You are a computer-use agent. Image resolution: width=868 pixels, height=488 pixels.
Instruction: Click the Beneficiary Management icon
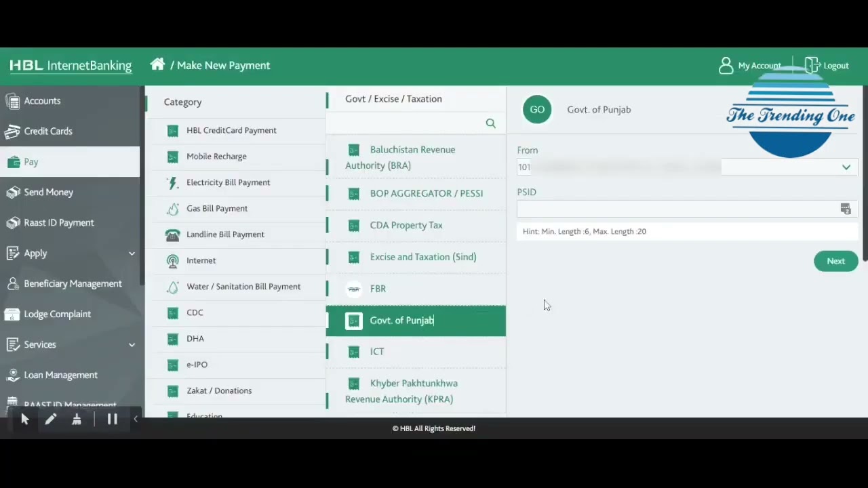(12, 284)
